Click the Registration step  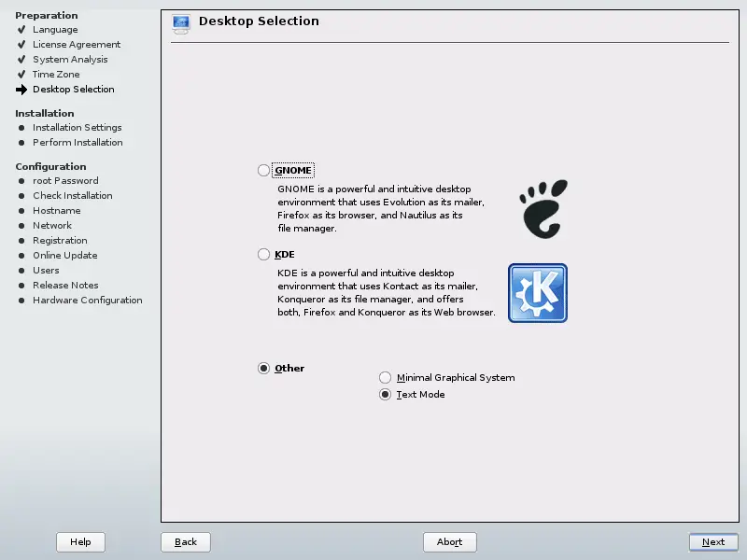pyautogui.click(x=60, y=241)
